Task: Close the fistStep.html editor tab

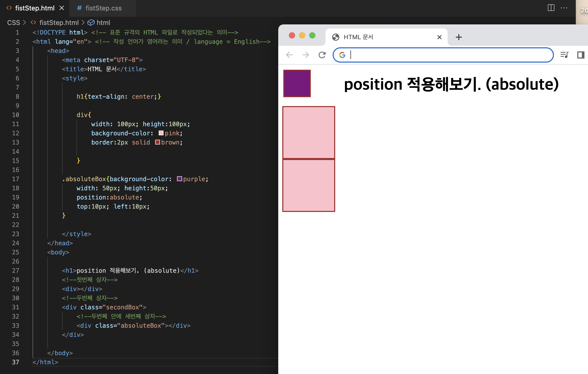Action: [62, 8]
